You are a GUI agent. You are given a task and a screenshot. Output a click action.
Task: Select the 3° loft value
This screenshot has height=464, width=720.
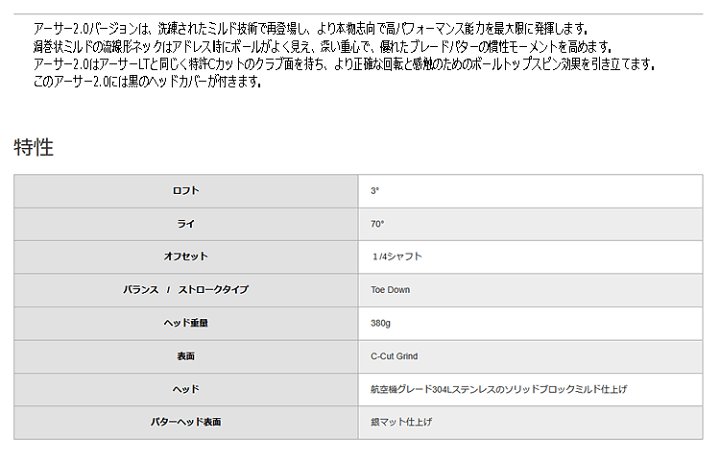point(375,191)
